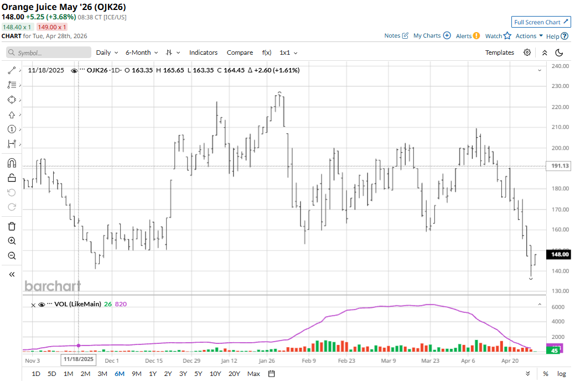Open the Help link
The image size is (580, 392).
pos(557,36)
